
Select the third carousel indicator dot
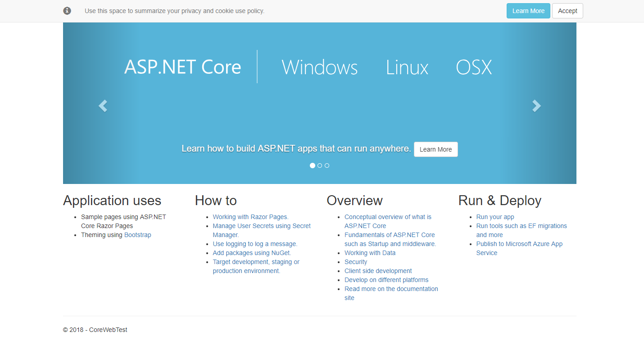[x=327, y=166]
